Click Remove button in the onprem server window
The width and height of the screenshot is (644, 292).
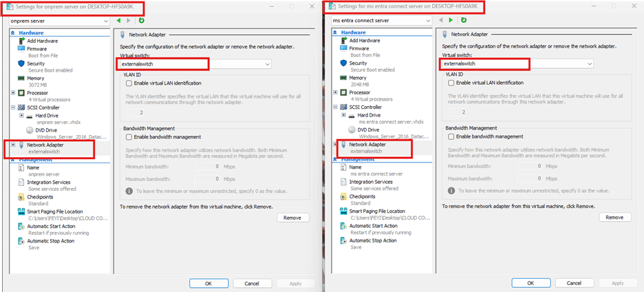293,218
